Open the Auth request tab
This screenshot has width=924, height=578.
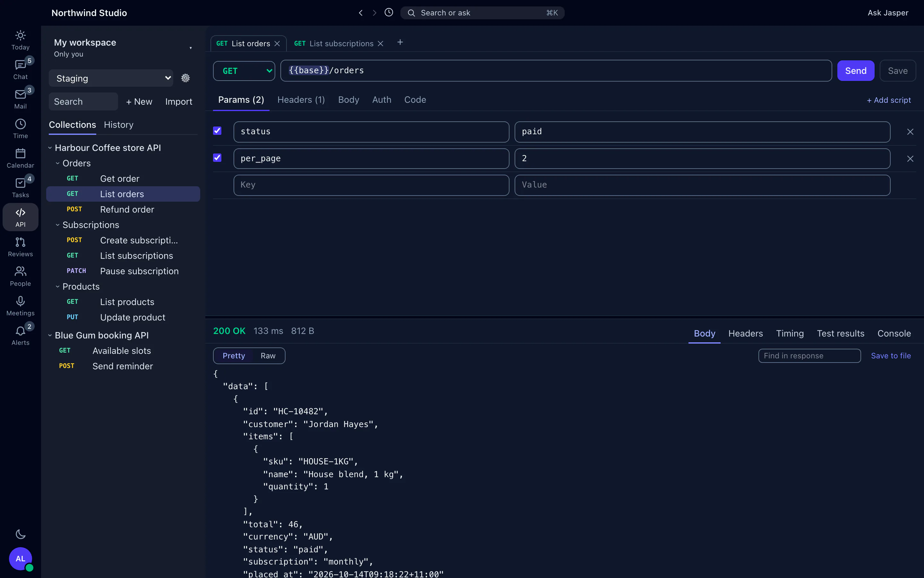point(381,100)
